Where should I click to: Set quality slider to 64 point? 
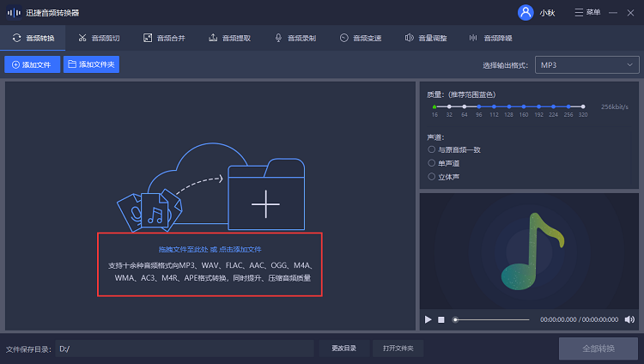(464, 106)
